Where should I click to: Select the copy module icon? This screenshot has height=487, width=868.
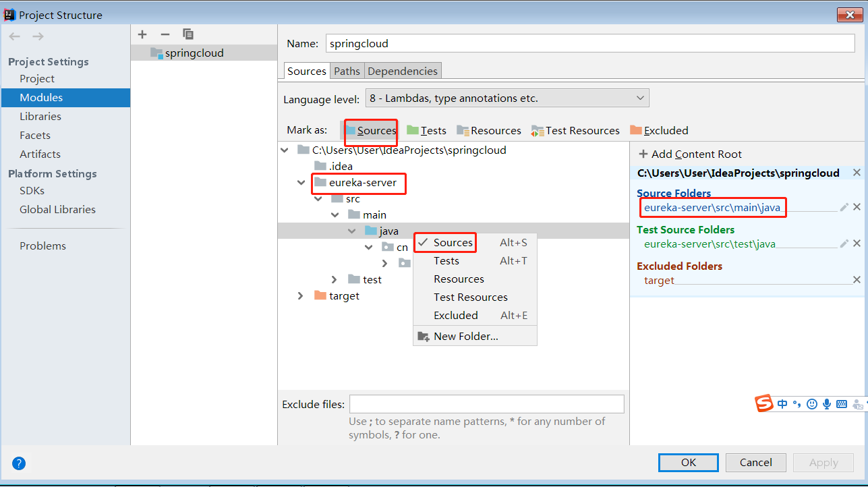[x=187, y=34]
